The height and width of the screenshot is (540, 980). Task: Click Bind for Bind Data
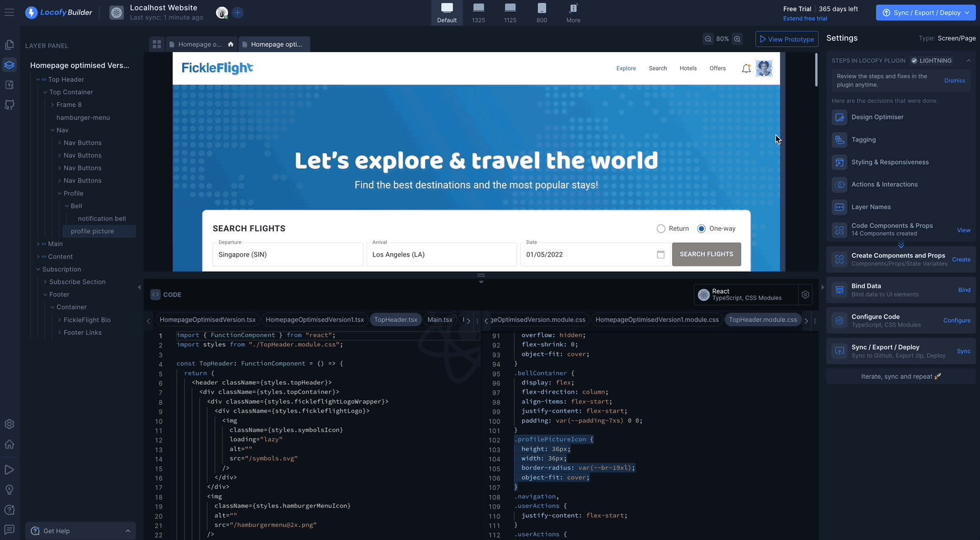(964, 290)
